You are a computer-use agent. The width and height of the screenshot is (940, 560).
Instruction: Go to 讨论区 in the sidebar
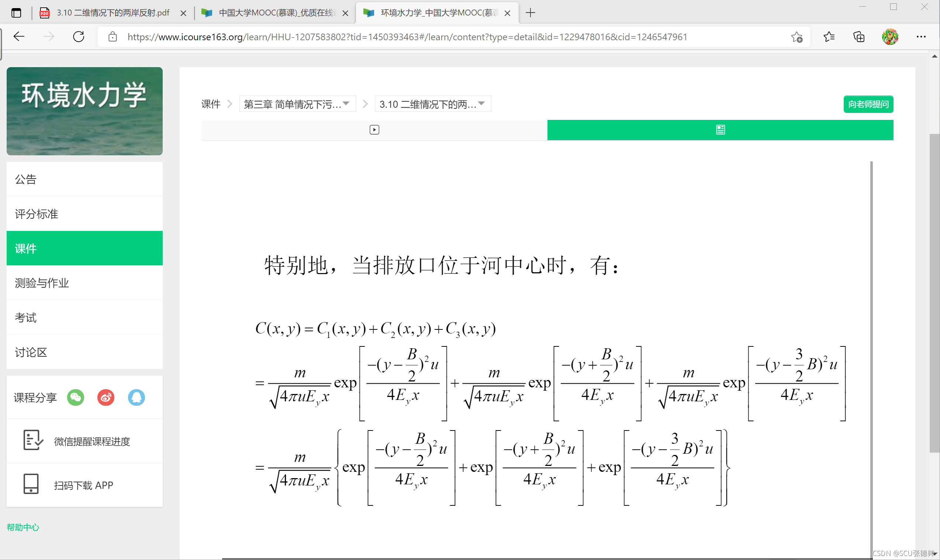(31, 352)
